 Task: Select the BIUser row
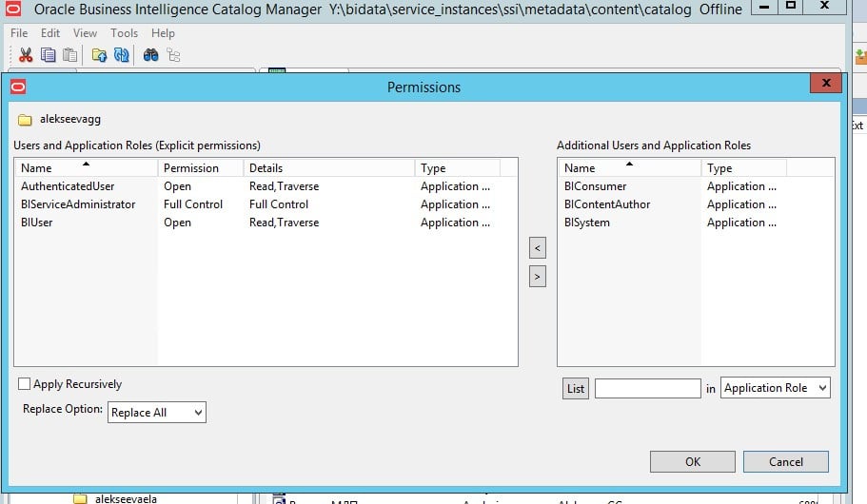[266, 223]
